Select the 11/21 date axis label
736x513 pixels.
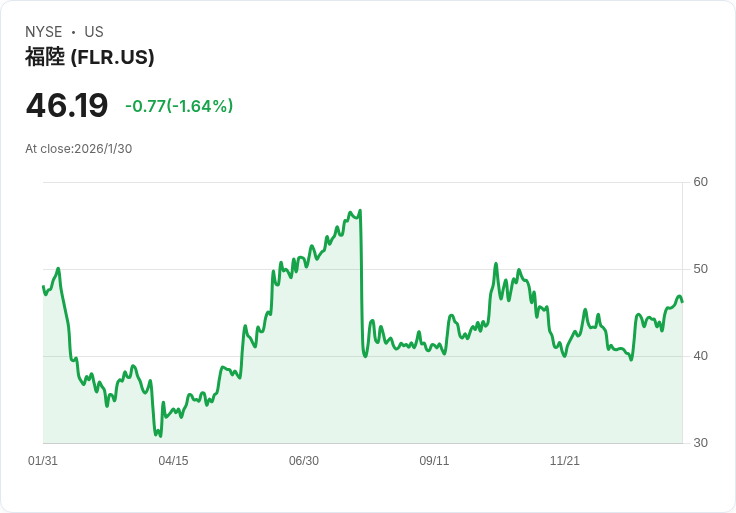pyautogui.click(x=565, y=461)
